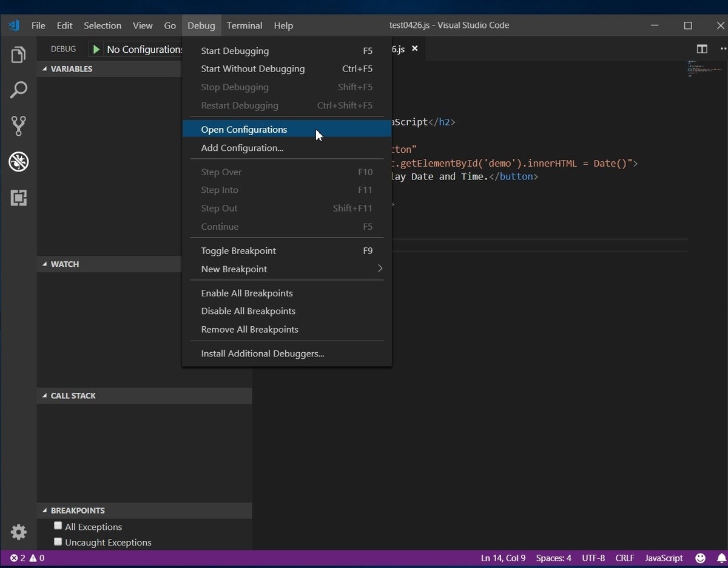Image resolution: width=728 pixels, height=568 pixels.
Task: Open the Edit menu
Action: click(64, 25)
